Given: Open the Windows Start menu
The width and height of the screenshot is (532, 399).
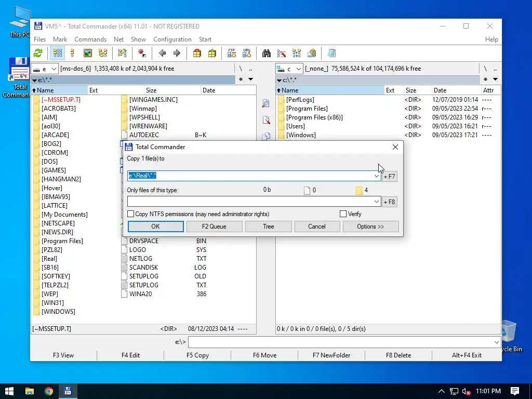Looking at the screenshot, I should click(x=9, y=391).
